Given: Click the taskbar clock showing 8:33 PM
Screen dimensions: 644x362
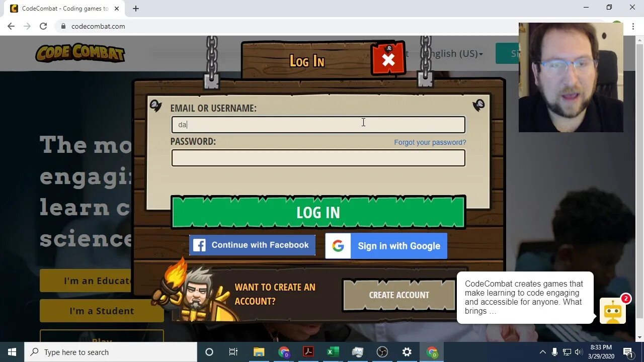Looking at the screenshot, I should coord(601,352).
